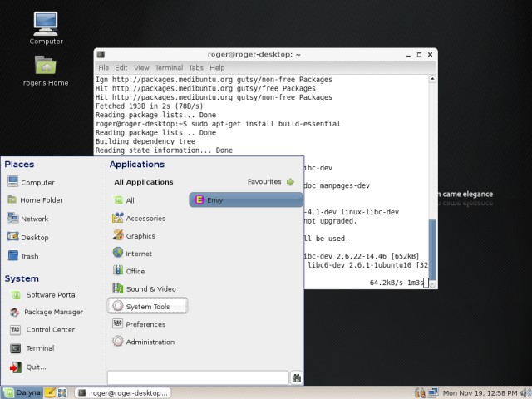Select the System Tools category
The height and width of the screenshot is (399, 532).
click(148, 306)
